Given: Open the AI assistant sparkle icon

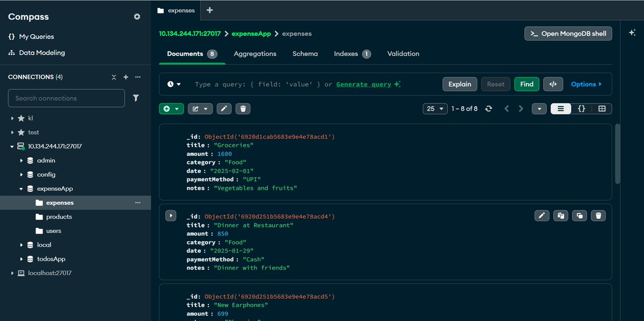Looking at the screenshot, I should click(x=632, y=33).
